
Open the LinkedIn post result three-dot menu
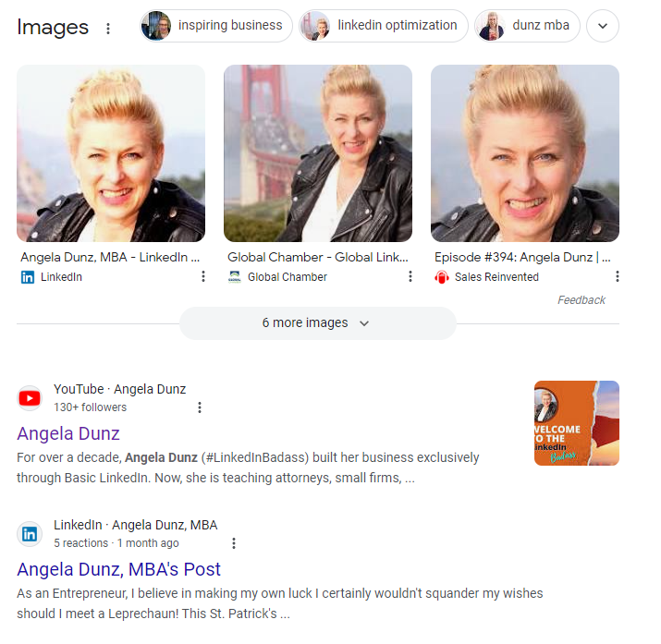click(234, 543)
